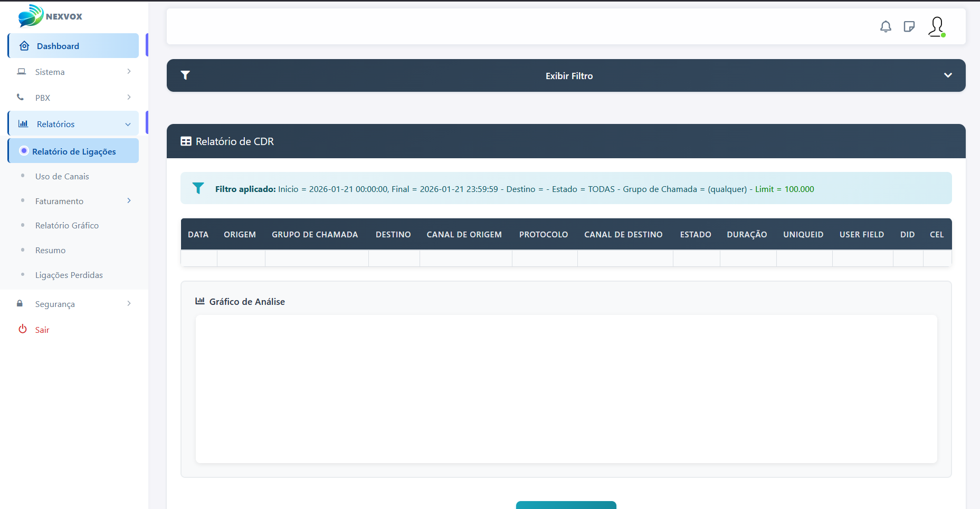
Task: Open the Relatórios menu item
Action: (x=73, y=124)
